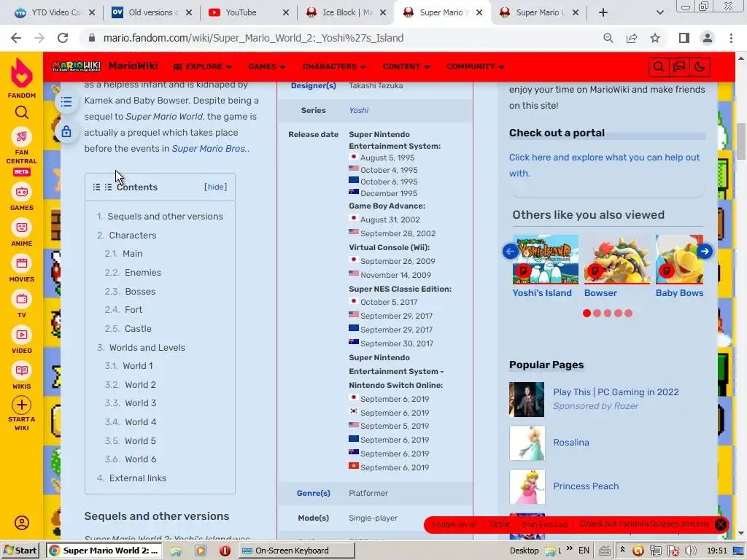747x560 pixels.
Task: Click here and explore portal link
Action: click(x=604, y=166)
